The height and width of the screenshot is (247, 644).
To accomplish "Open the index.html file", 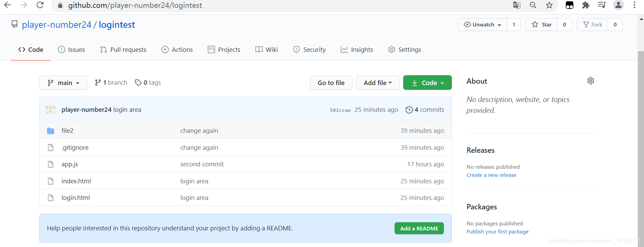I will tap(76, 181).
